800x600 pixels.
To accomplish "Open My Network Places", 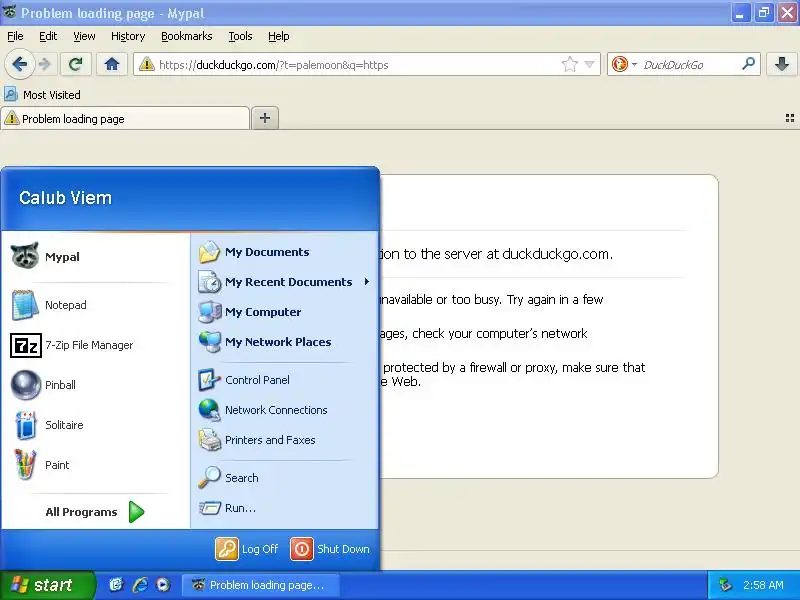I will pyautogui.click(x=284, y=342).
